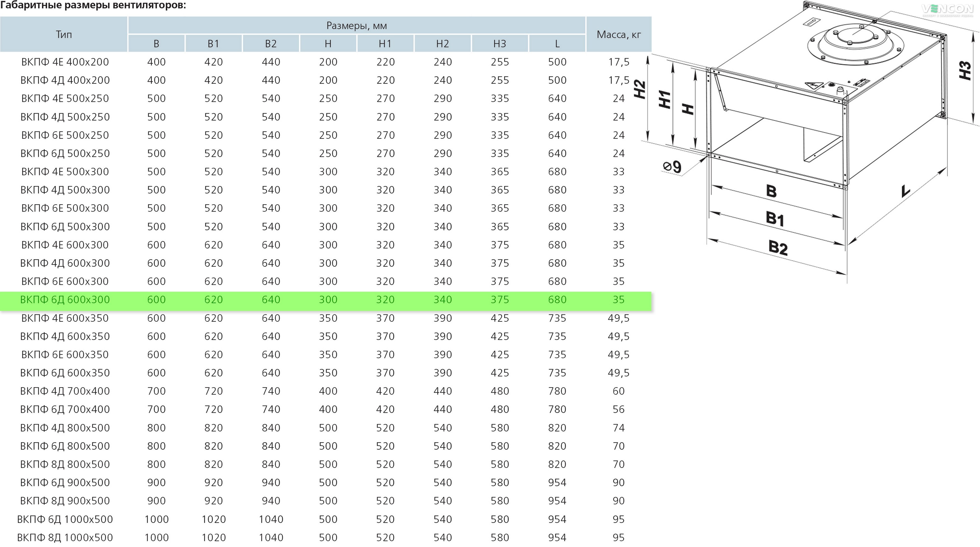Select row name 'ВКПФ 4Е 600x350'

point(65,318)
